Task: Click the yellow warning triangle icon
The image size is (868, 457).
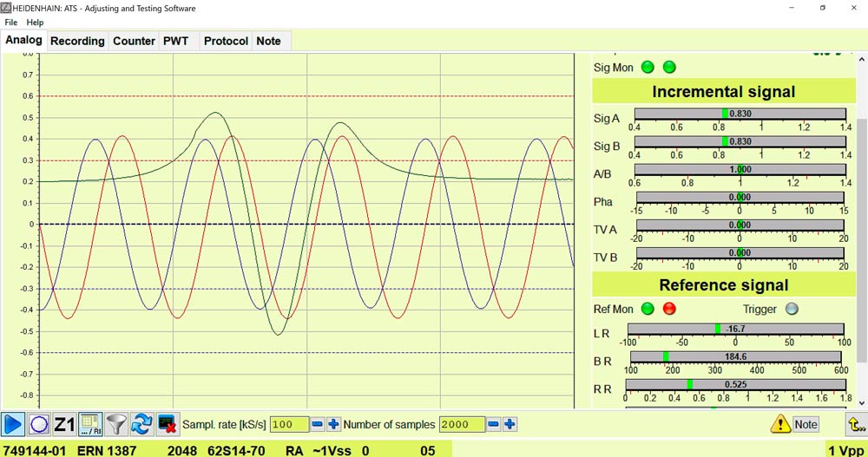Action: coord(780,424)
